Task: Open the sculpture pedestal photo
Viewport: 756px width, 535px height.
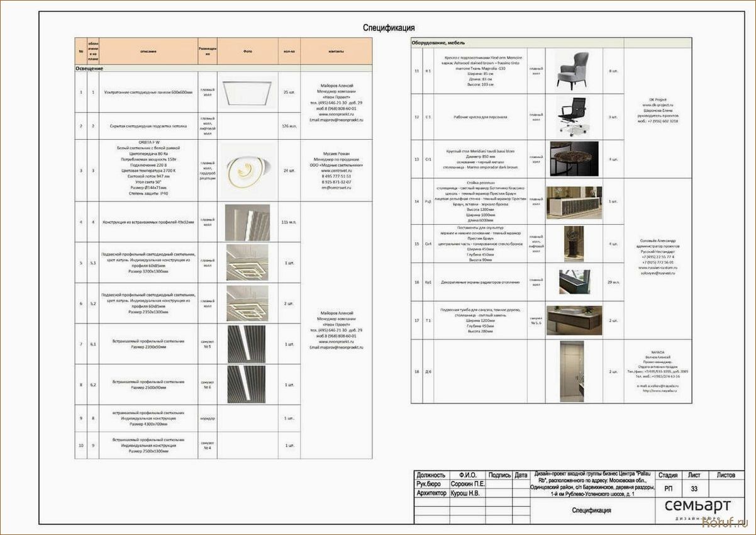Action: (x=574, y=244)
